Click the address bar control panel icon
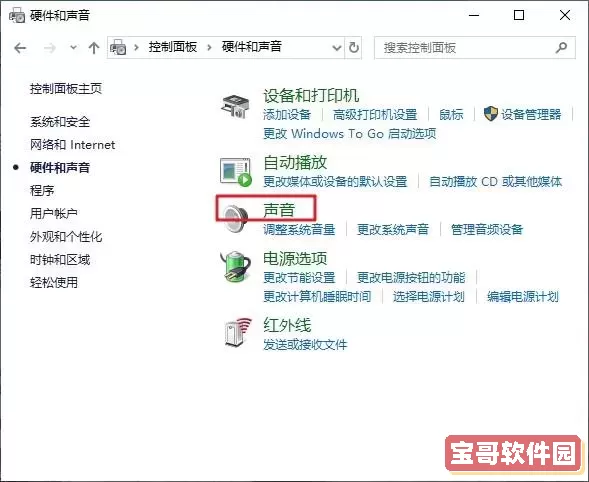The image size is (589, 482). (x=118, y=48)
